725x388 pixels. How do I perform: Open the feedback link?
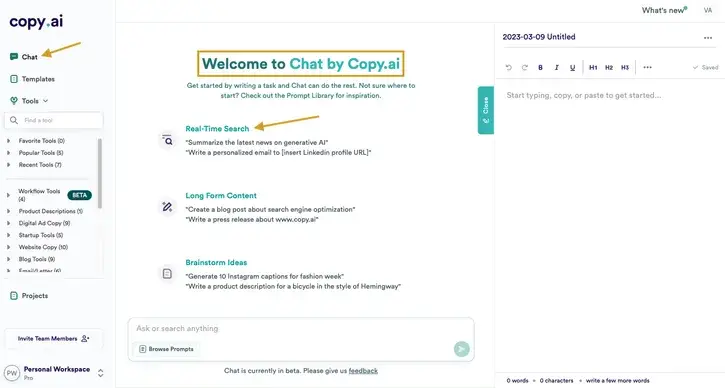(x=363, y=371)
